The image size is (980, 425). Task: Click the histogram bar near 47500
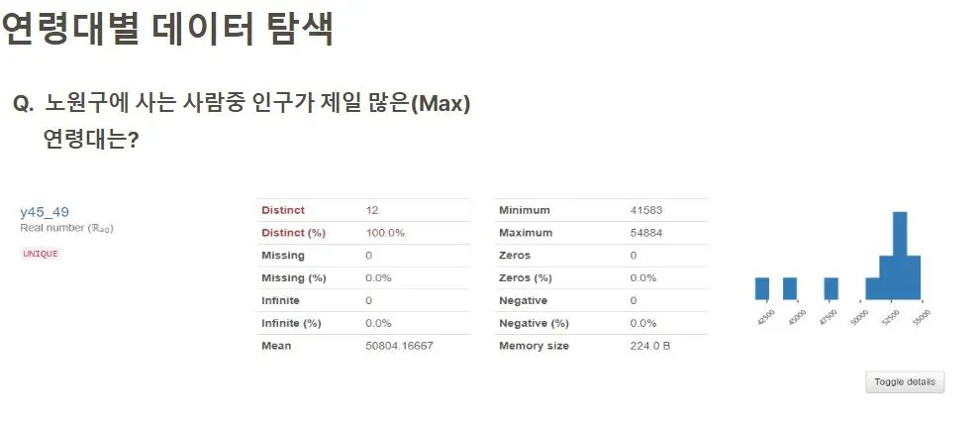(x=831, y=288)
